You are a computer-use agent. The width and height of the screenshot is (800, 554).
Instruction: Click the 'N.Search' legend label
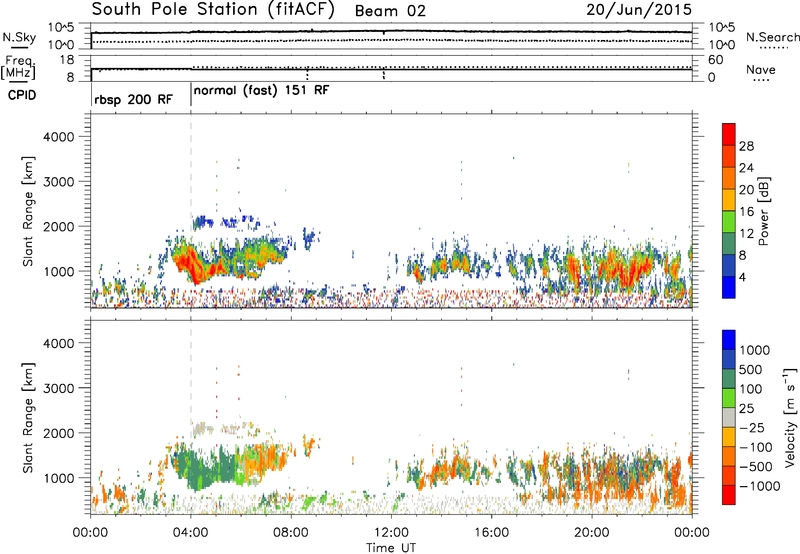(772, 37)
